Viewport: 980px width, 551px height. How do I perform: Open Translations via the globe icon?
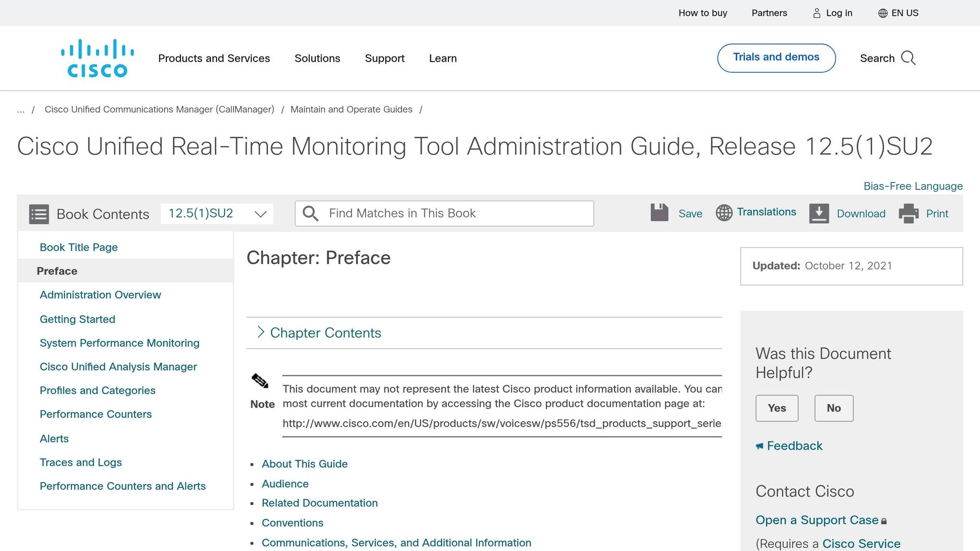(x=724, y=212)
